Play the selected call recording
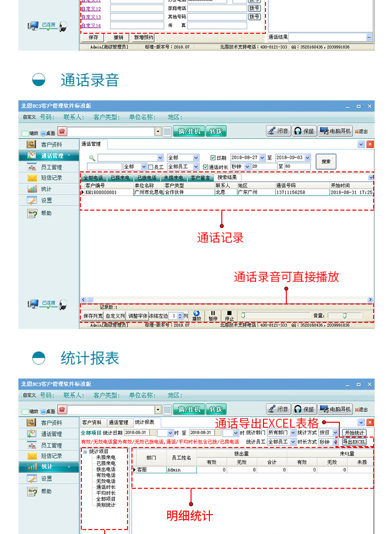The height and width of the screenshot is (534, 392). tap(196, 316)
